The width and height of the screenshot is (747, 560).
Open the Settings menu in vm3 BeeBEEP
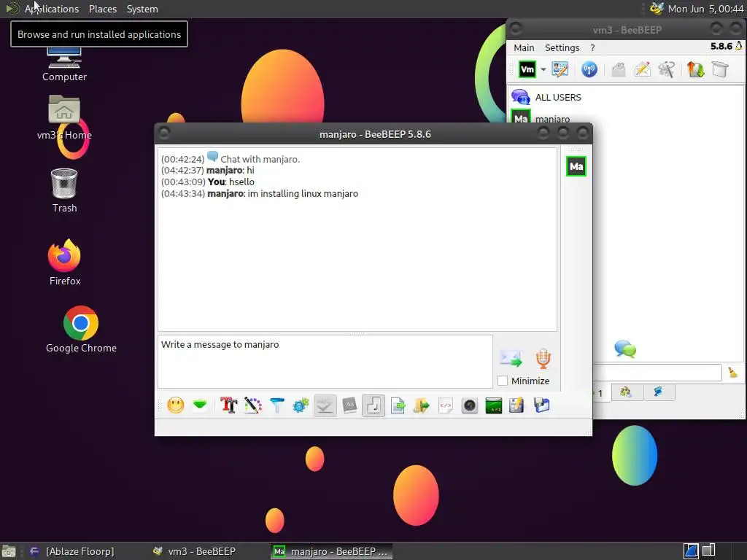[x=562, y=47]
